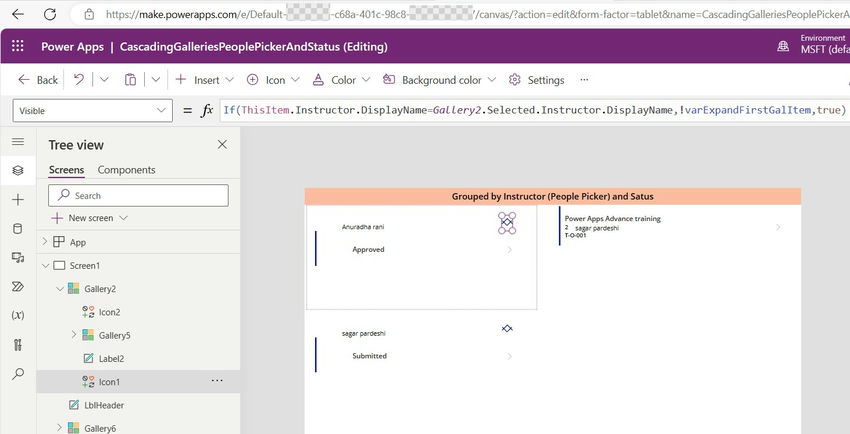Viewport: 850px width, 434px height.
Task: Click the 'Submitted' status text
Action: tap(369, 356)
